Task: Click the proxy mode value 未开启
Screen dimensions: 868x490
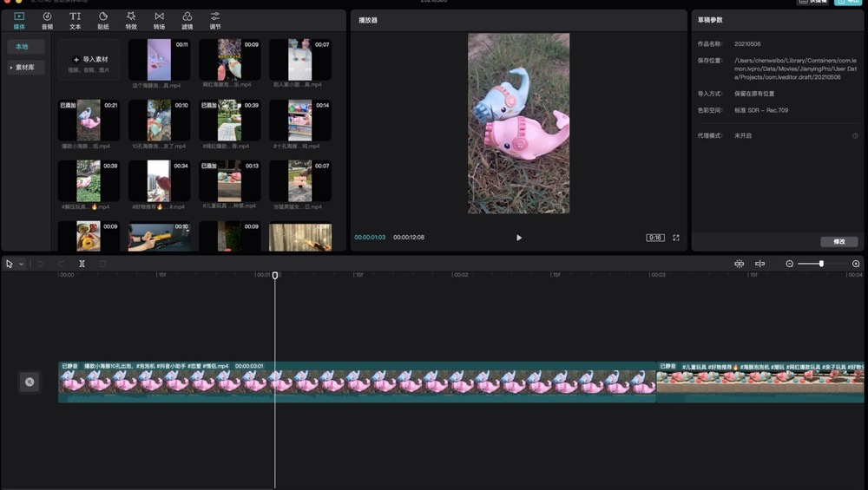Action: click(x=743, y=135)
